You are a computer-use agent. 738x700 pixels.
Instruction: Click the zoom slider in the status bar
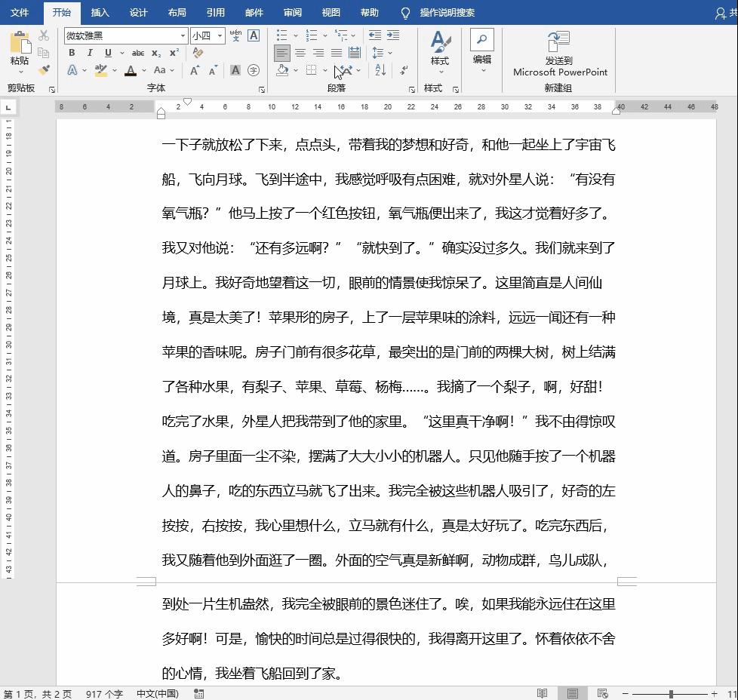click(671, 692)
